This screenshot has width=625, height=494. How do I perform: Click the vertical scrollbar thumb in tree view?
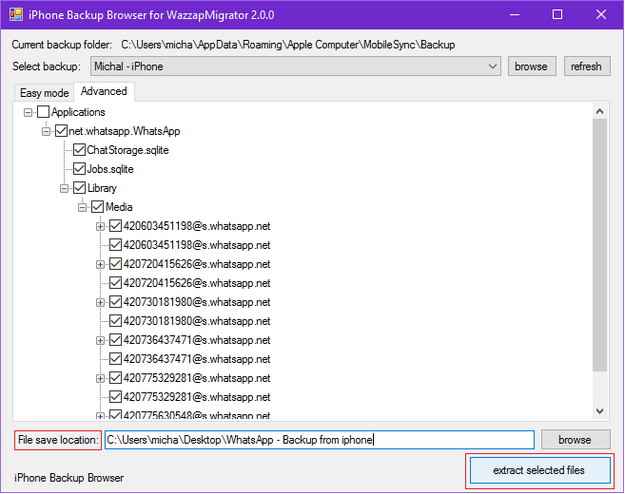pos(600,245)
